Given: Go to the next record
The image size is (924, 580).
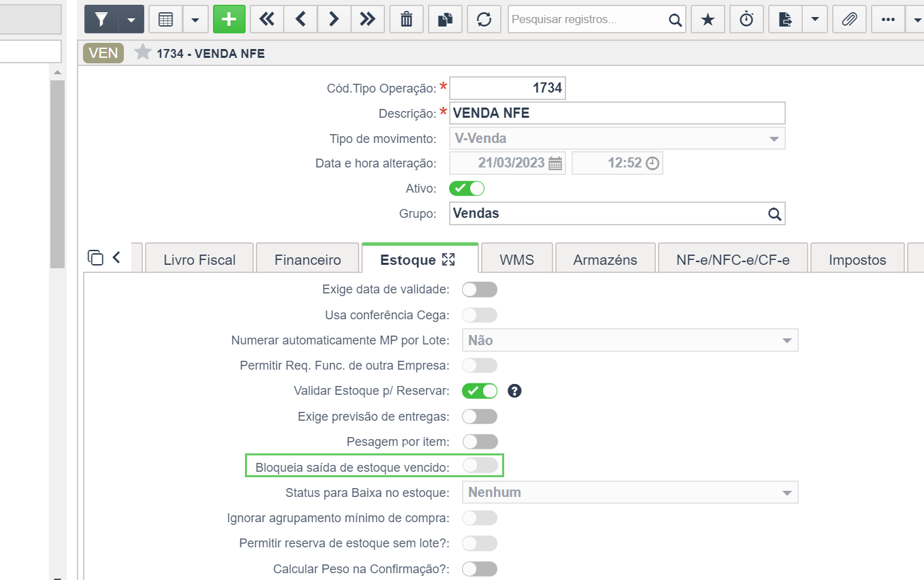Looking at the screenshot, I should (x=333, y=19).
